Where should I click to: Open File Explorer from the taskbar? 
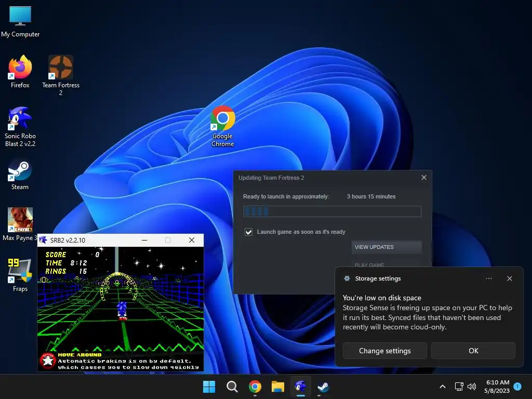click(x=277, y=387)
